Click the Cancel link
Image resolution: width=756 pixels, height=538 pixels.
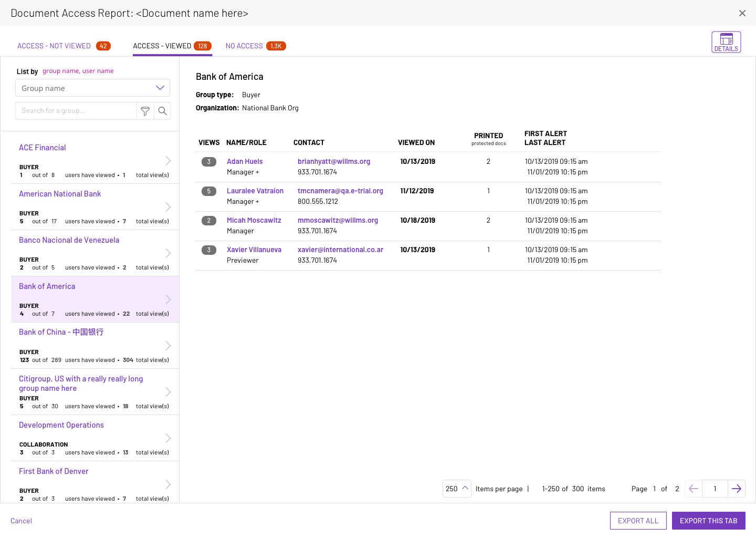(21, 521)
